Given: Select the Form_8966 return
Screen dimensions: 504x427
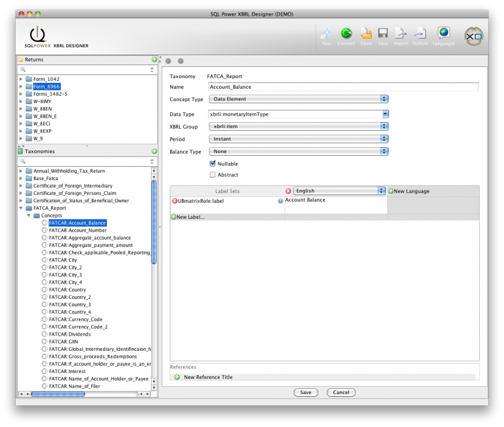Looking at the screenshot, I should coord(47,86).
